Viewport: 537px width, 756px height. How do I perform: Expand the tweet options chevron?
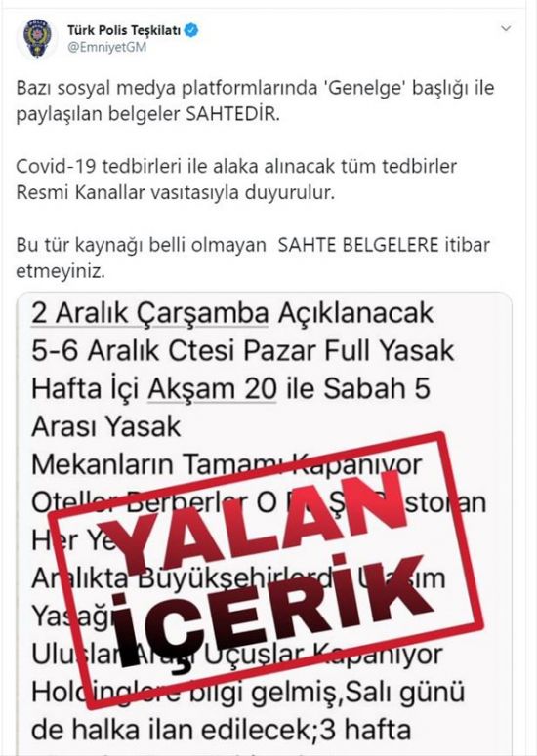tap(506, 29)
